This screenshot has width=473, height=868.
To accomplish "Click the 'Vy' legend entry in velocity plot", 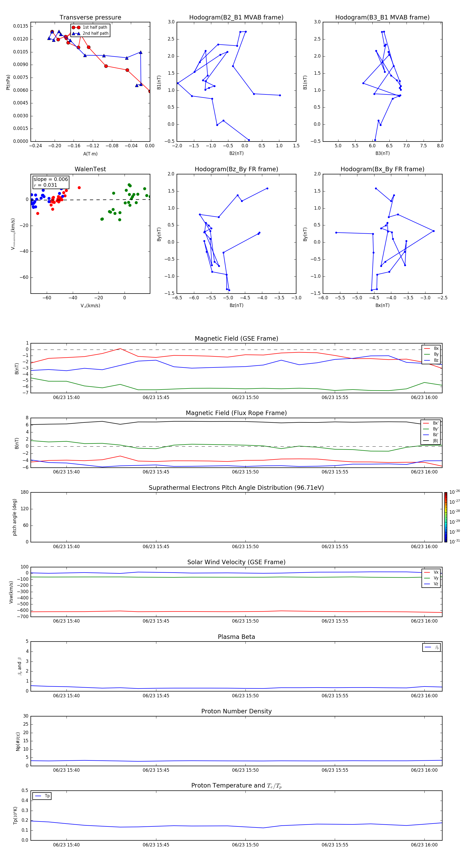I will (431, 578).
